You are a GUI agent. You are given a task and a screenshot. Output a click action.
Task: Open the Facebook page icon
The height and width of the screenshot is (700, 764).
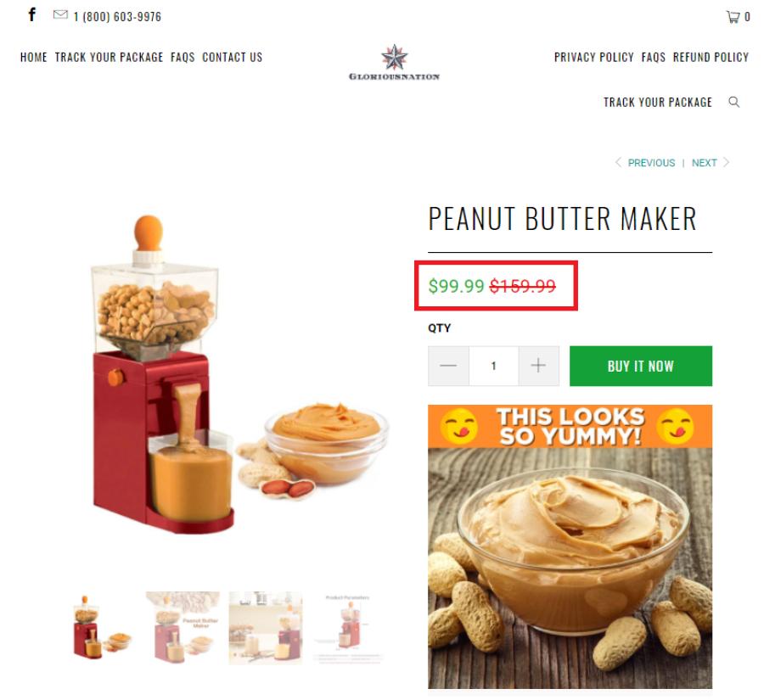click(31, 14)
